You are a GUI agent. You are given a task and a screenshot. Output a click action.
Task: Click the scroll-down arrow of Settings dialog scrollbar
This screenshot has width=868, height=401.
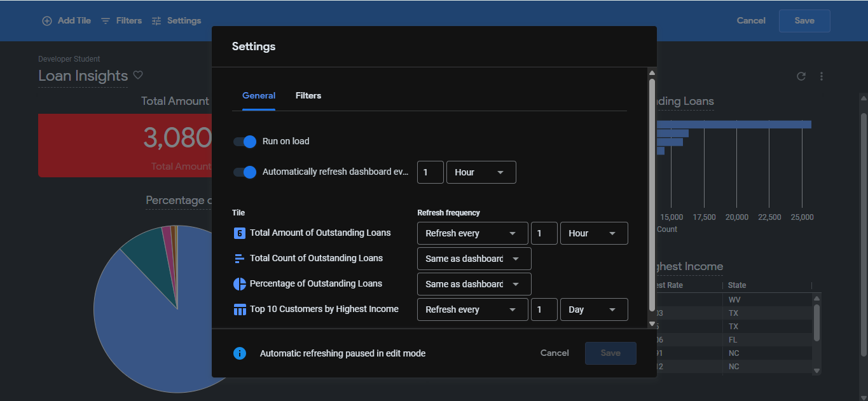pyautogui.click(x=652, y=324)
